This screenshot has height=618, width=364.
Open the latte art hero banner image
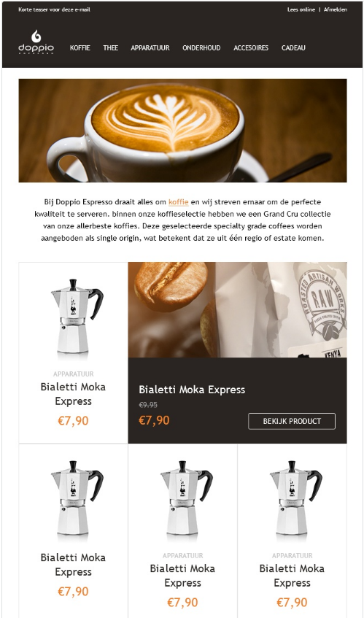(183, 131)
